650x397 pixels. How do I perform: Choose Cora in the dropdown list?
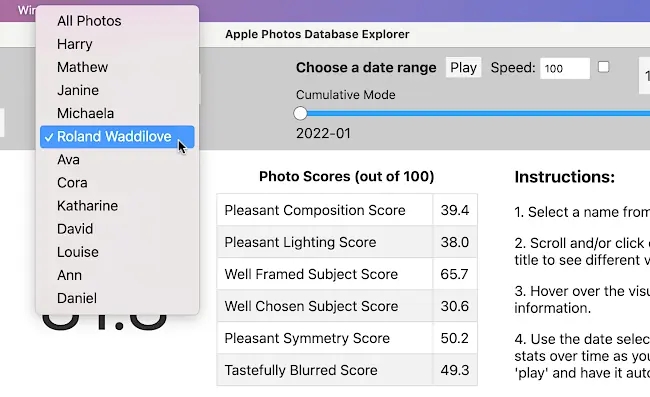117,183
